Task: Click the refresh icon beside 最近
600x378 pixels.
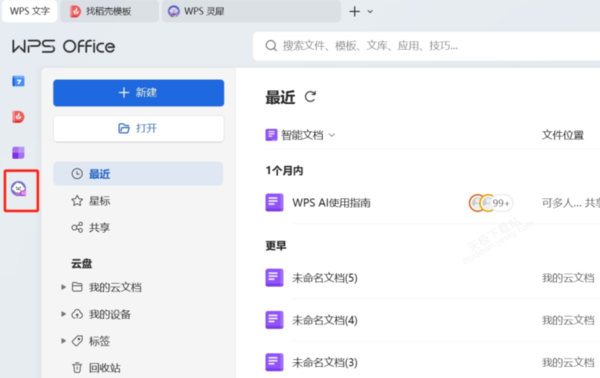Action: pos(310,97)
